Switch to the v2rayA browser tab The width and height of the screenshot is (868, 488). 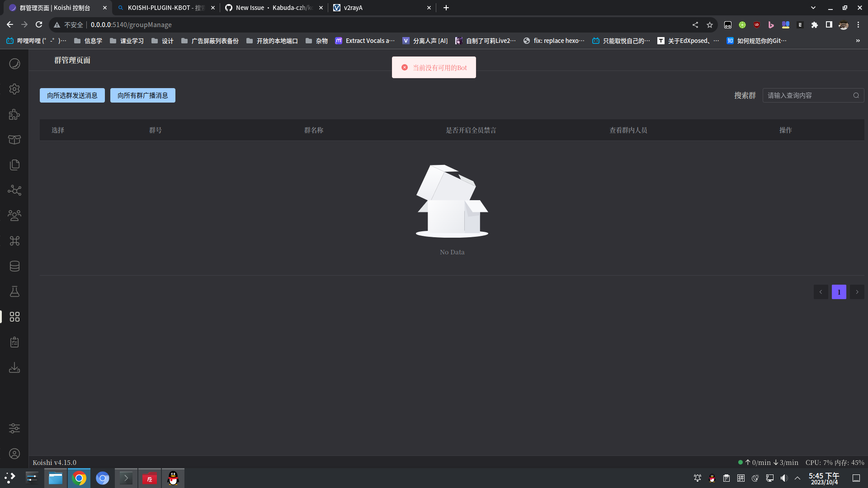375,8
